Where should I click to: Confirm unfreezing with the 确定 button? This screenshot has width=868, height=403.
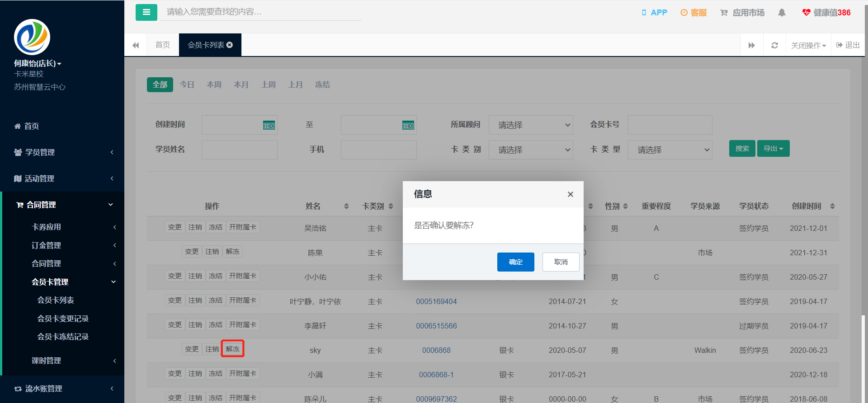coord(515,262)
